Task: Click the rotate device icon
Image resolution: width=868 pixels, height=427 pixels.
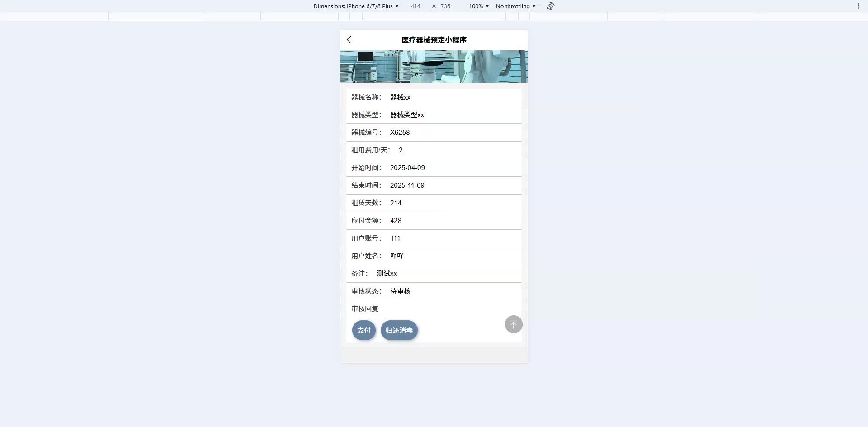Action: (550, 6)
